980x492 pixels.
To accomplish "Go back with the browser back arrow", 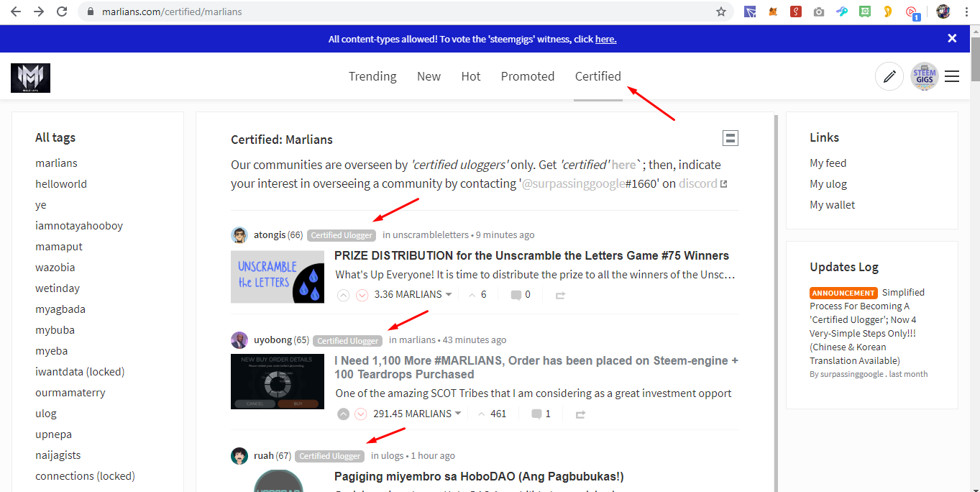I will point(16,12).
